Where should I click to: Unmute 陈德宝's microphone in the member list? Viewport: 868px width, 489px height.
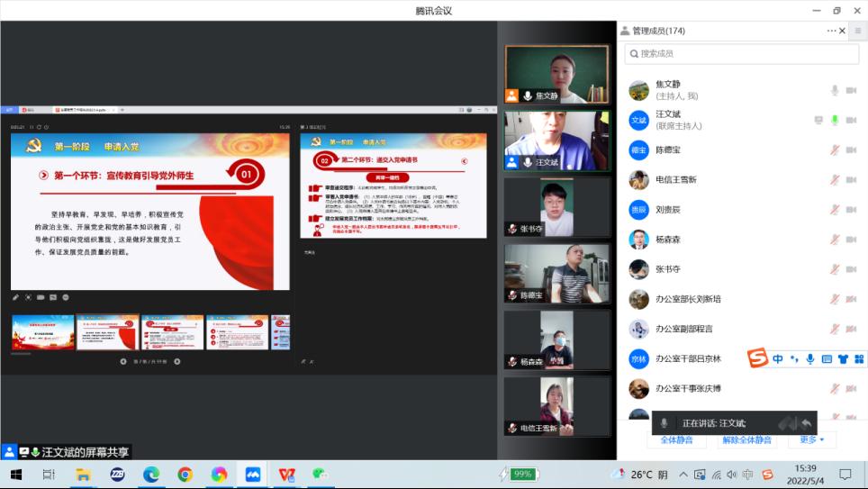835,149
